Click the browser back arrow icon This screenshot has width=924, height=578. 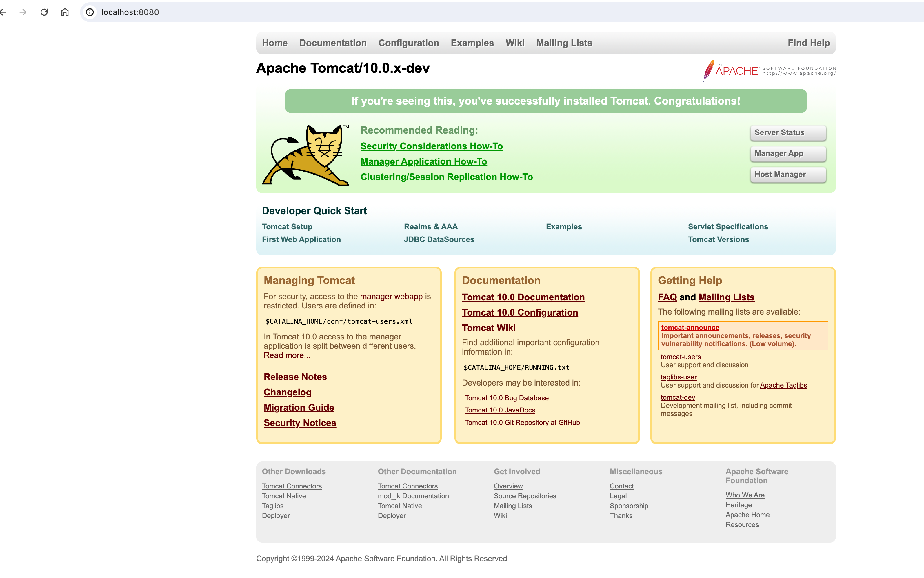(3, 12)
